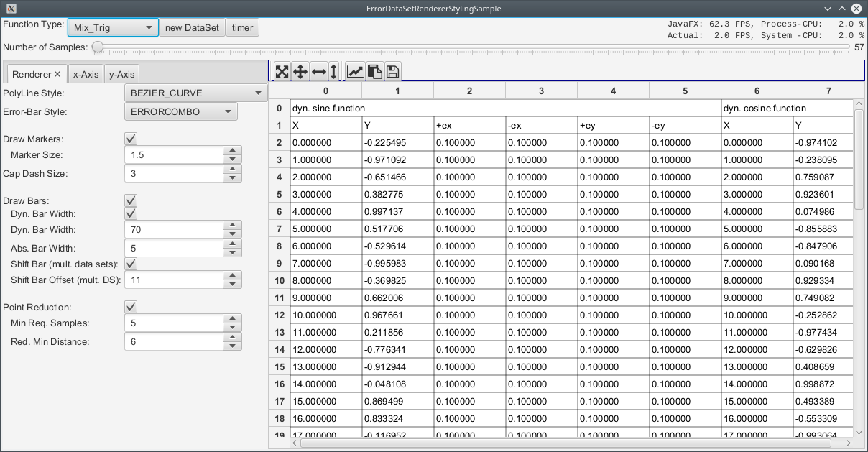Switch to chart view via line-graph icon

tap(355, 71)
